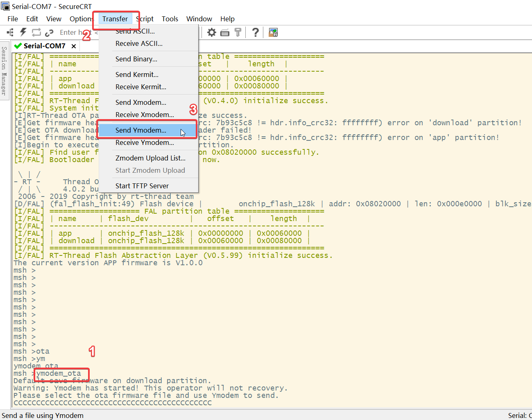The image size is (532, 420).
Task: Click the green connected checkmark on Serial-COM7 tab
Action: tap(18, 46)
